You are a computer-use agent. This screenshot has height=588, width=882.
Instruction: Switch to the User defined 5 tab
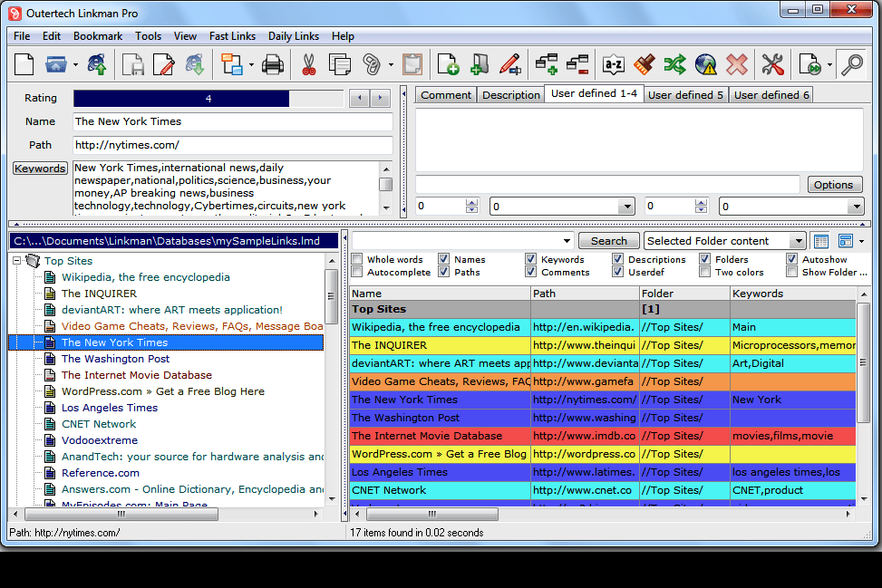pyautogui.click(x=686, y=93)
